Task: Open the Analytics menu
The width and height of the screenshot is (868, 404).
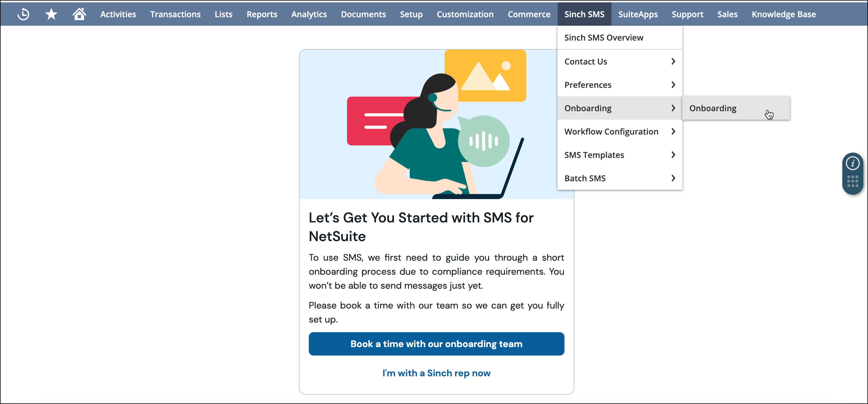Action: [x=309, y=14]
